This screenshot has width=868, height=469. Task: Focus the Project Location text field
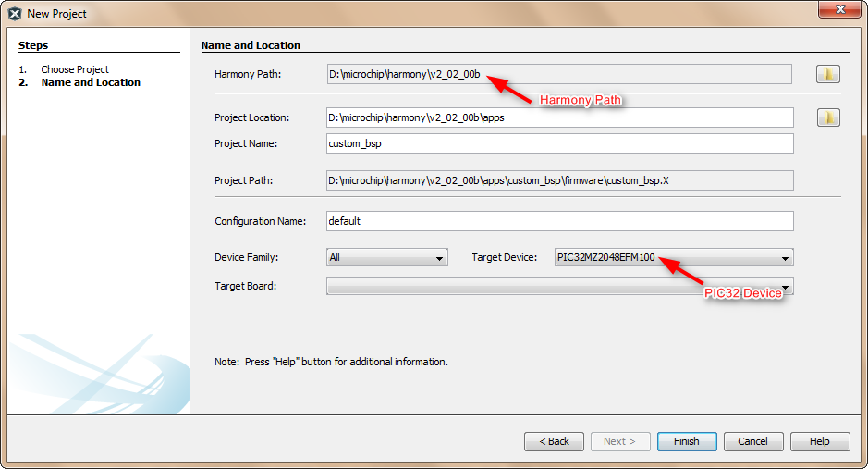(559, 117)
